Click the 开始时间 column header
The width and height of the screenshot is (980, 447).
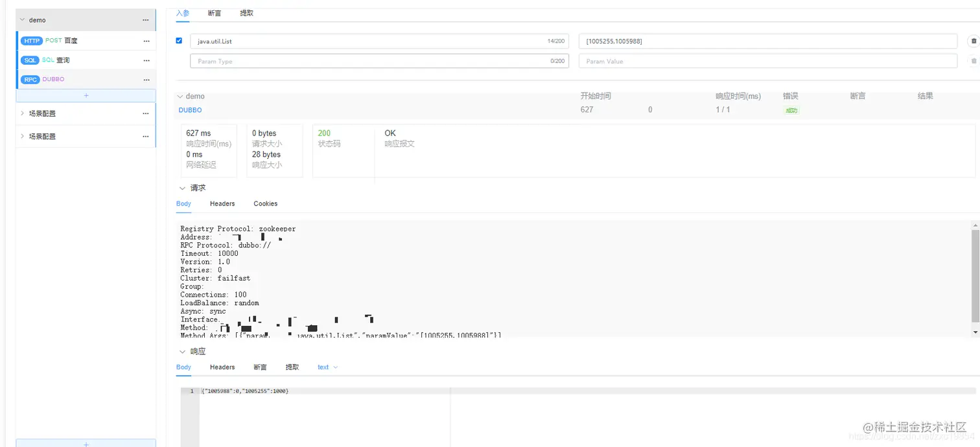click(596, 96)
